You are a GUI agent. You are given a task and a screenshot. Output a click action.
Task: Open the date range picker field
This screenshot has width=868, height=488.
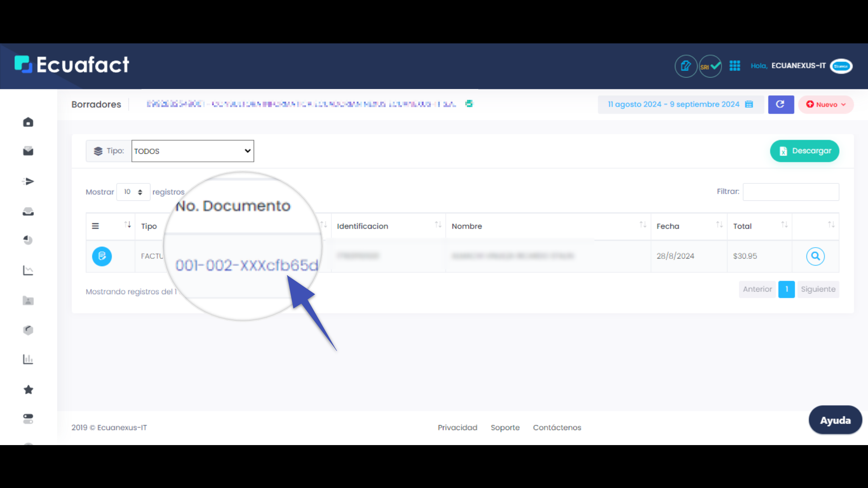click(680, 104)
